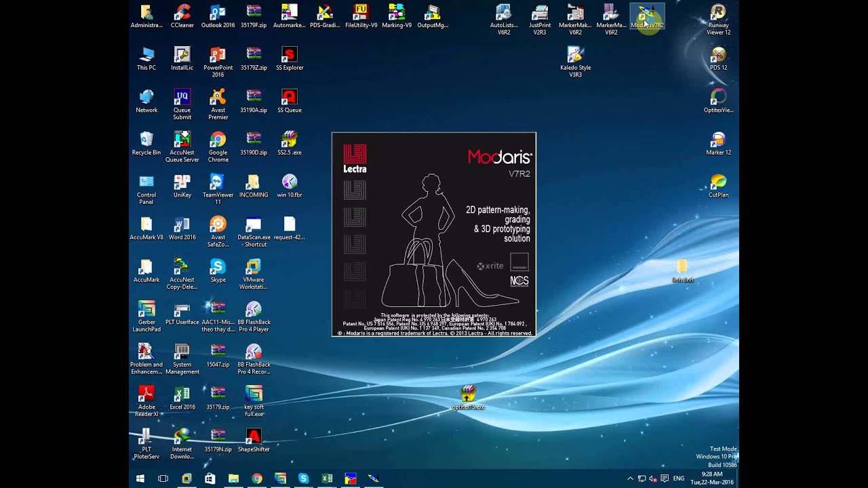Select the win 10.fbr recording file
The image size is (868, 488).
pos(290,186)
